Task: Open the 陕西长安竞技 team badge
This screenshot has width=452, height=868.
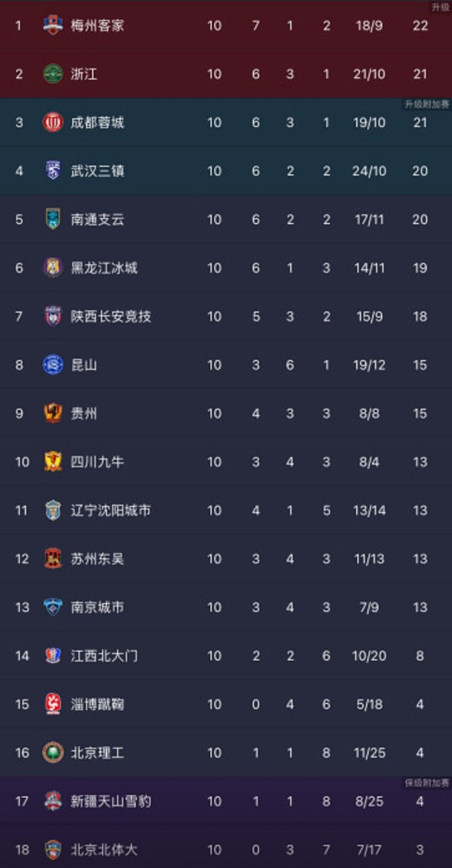Action: point(53,317)
